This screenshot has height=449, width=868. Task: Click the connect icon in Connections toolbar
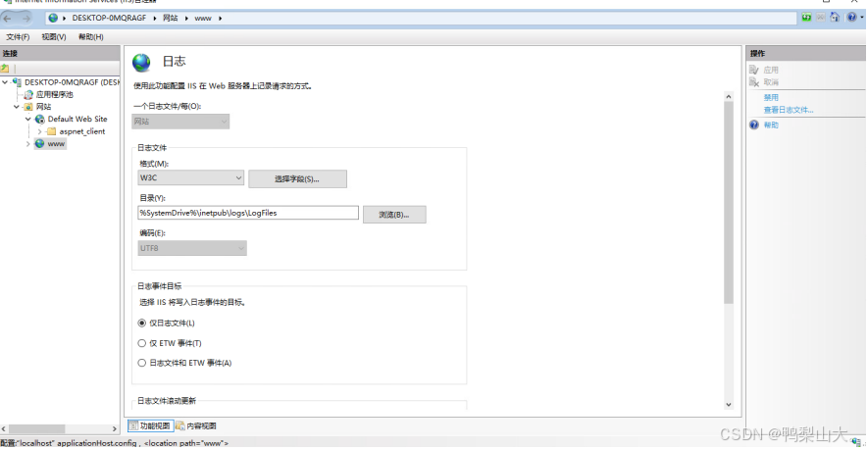(5, 68)
